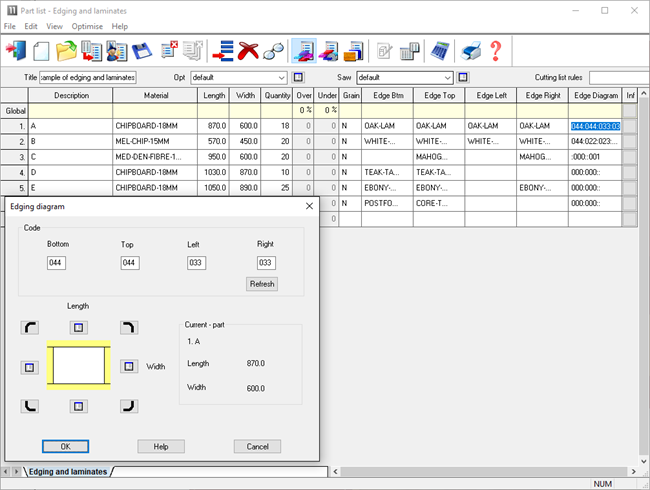
Task: Click the printer icon in toolbar
Action: pos(470,50)
